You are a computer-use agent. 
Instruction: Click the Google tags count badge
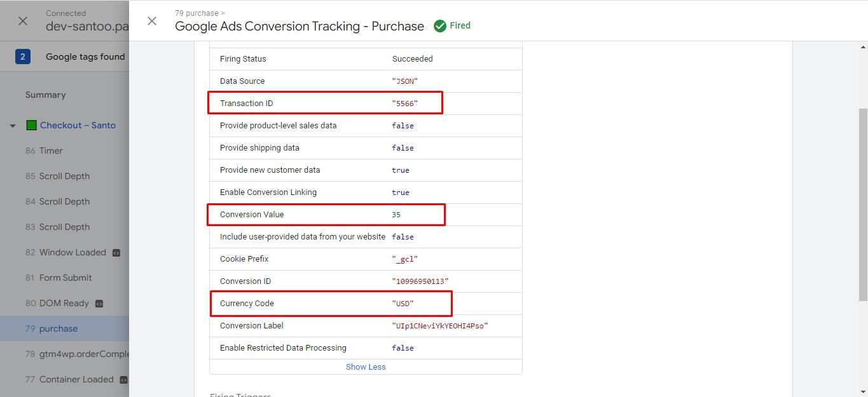22,57
